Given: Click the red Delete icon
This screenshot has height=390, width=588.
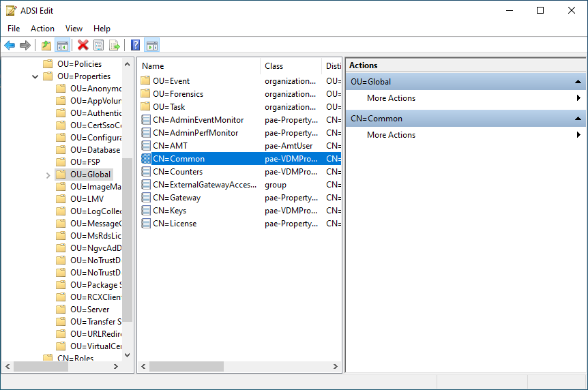Looking at the screenshot, I should point(83,46).
